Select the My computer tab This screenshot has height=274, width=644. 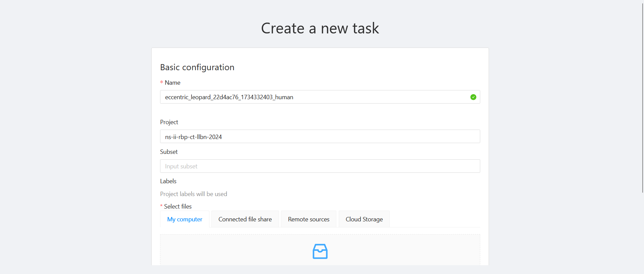(x=185, y=219)
